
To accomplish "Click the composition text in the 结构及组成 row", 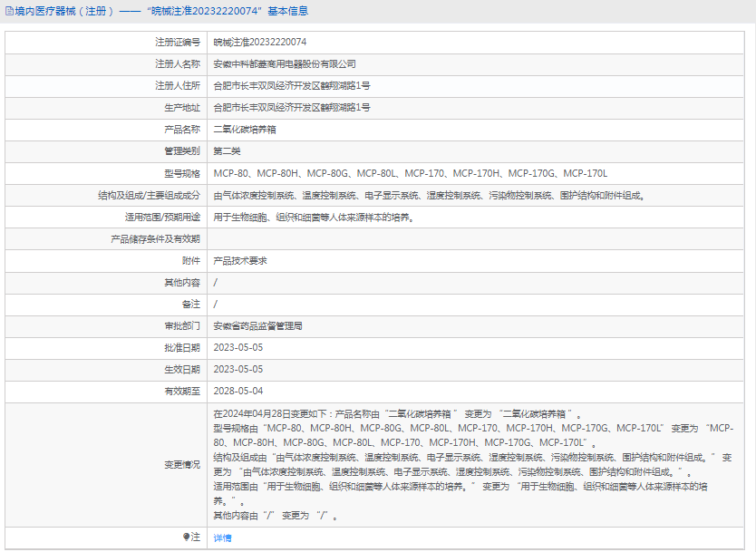I will click(x=430, y=196).
